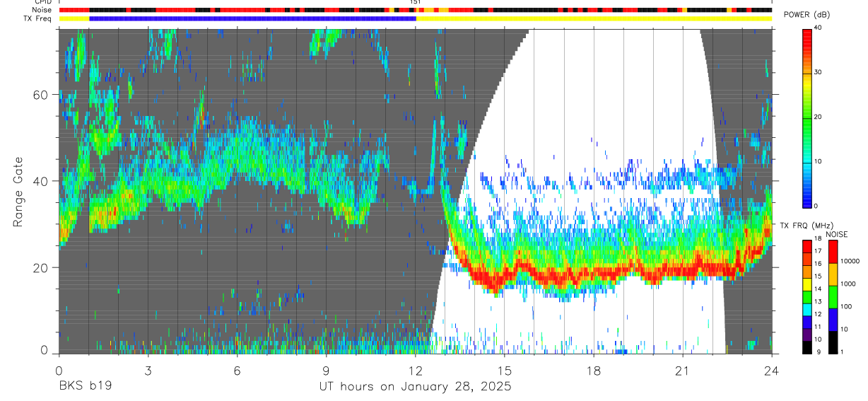Click the 'UT hours on January 28, 2025' caption
868x401 pixels.
click(414, 387)
